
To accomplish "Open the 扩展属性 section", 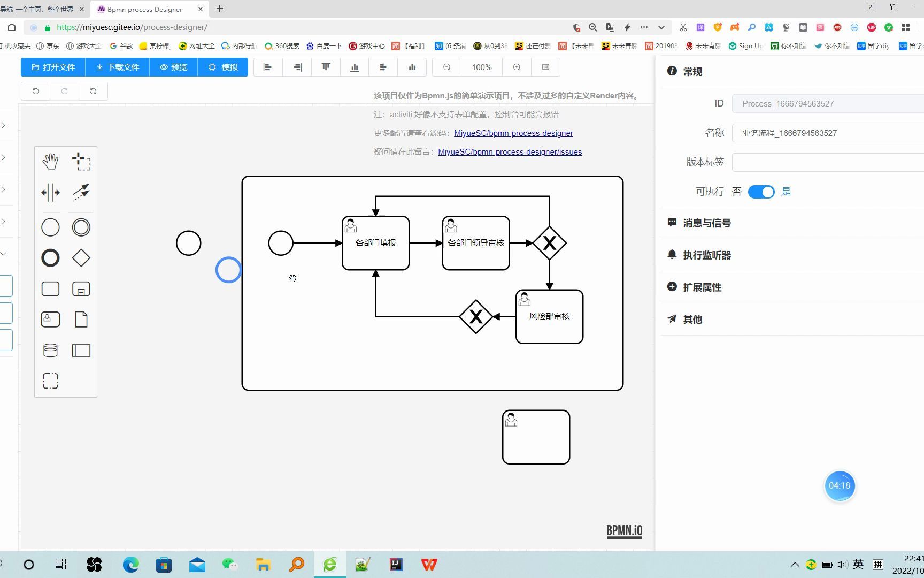I will click(x=702, y=287).
